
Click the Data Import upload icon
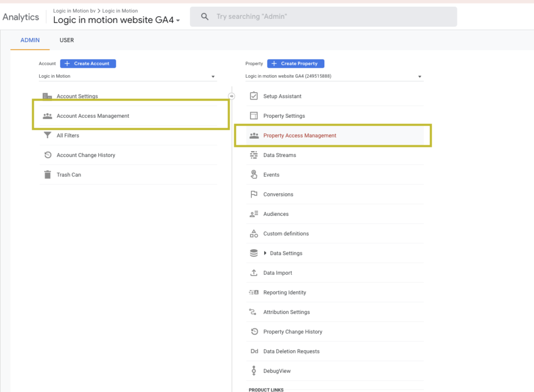click(254, 273)
